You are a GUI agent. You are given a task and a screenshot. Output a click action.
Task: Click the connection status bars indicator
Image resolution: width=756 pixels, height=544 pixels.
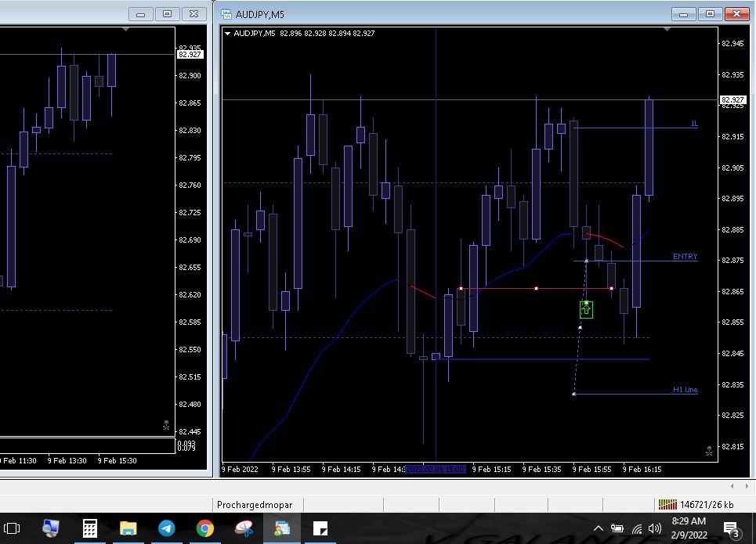point(667,505)
